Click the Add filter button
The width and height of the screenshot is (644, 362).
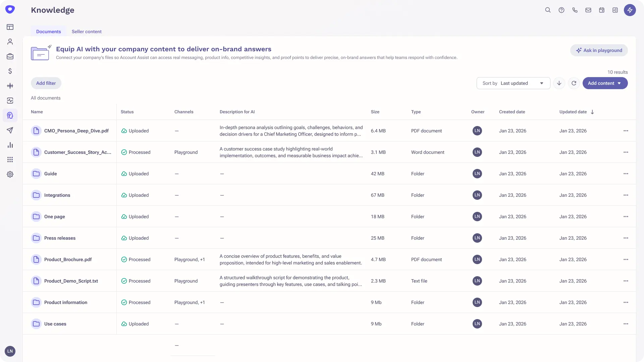tap(46, 83)
